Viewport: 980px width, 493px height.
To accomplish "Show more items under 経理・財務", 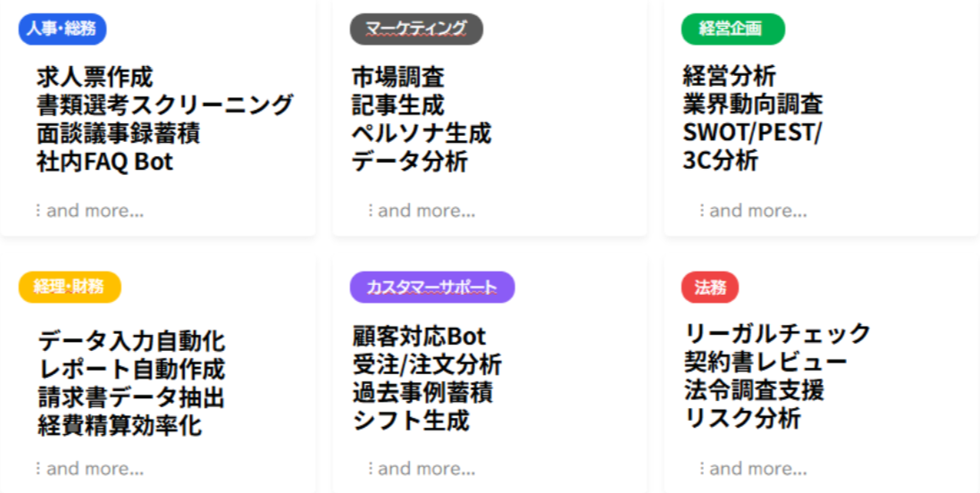I will tap(94, 468).
